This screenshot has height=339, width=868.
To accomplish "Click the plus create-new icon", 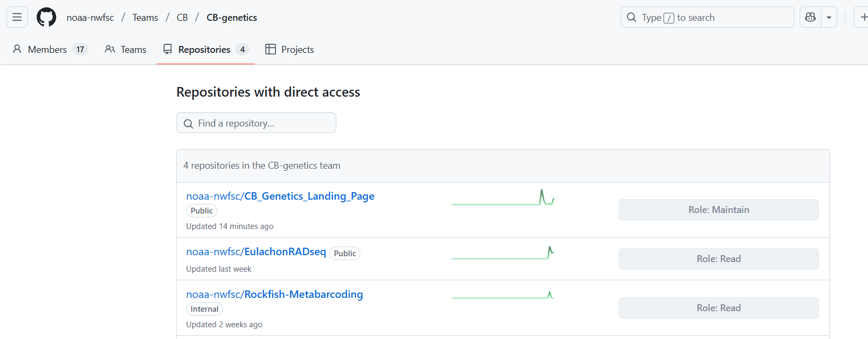I will click(x=862, y=17).
